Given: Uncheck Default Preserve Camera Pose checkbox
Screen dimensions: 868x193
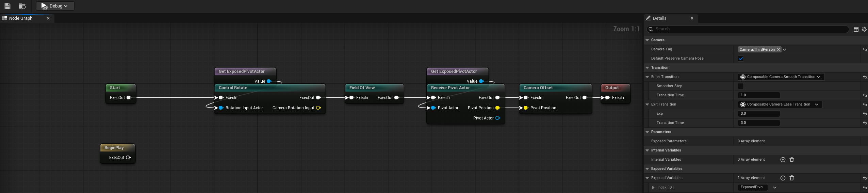Looking at the screenshot, I should 740,59.
